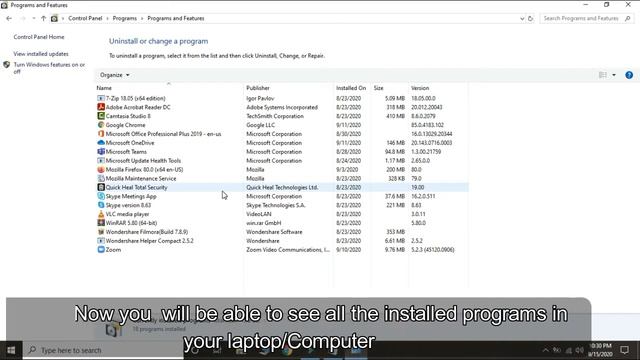
Task: Sort by Name column header
Action: (104, 88)
